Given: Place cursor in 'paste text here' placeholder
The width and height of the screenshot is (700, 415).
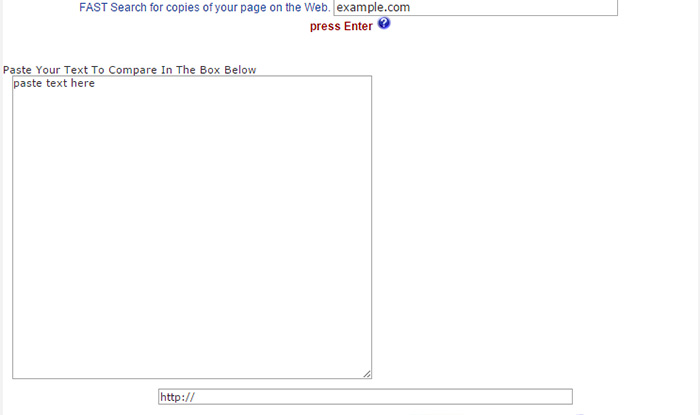Looking at the screenshot, I should coord(54,83).
